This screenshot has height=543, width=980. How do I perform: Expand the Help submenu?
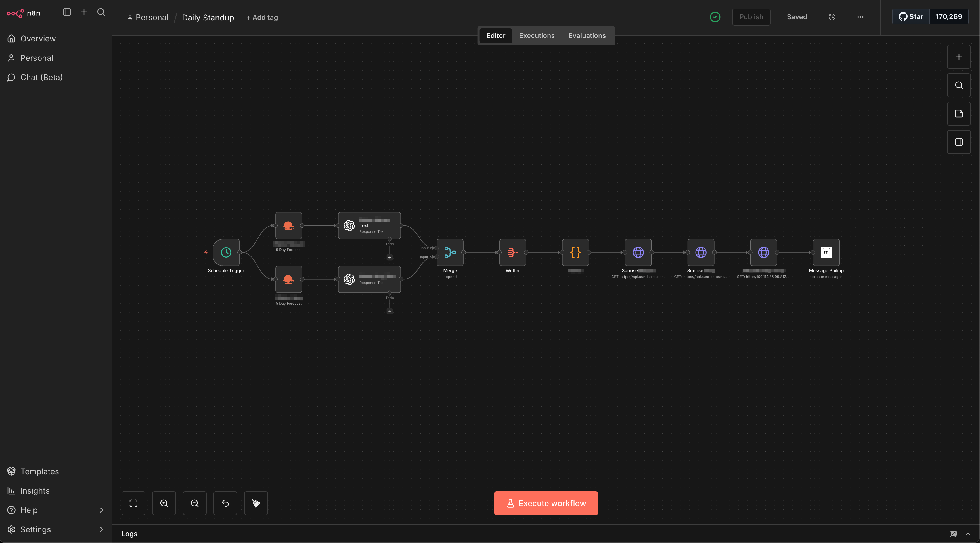click(x=101, y=510)
